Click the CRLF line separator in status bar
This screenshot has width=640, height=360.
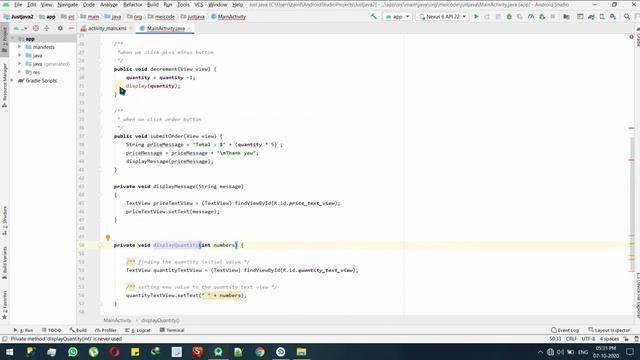(571, 339)
